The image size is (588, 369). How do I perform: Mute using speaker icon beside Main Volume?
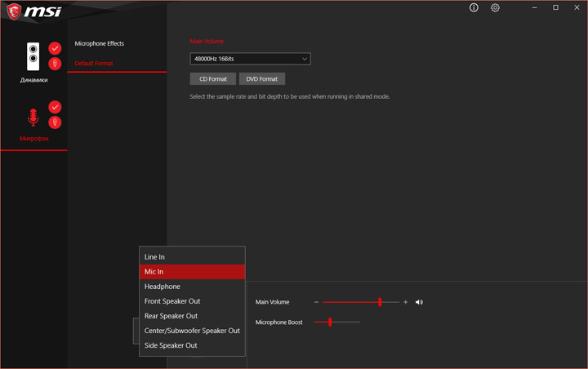coord(419,302)
